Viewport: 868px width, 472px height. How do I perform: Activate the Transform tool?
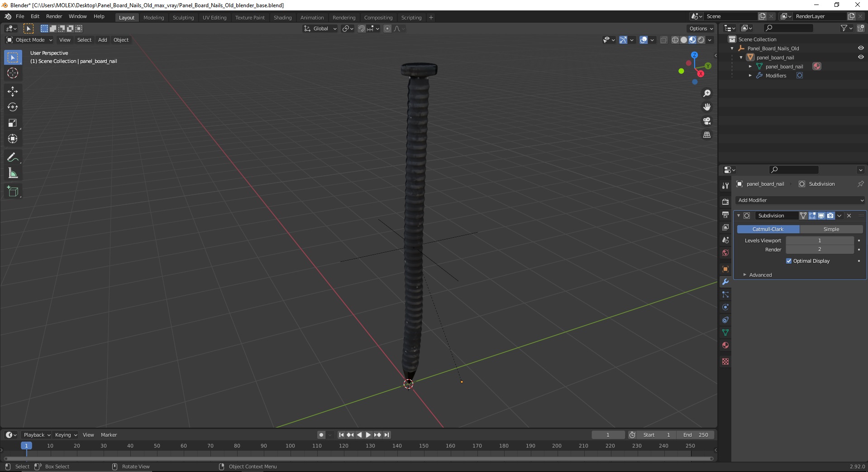(13, 139)
